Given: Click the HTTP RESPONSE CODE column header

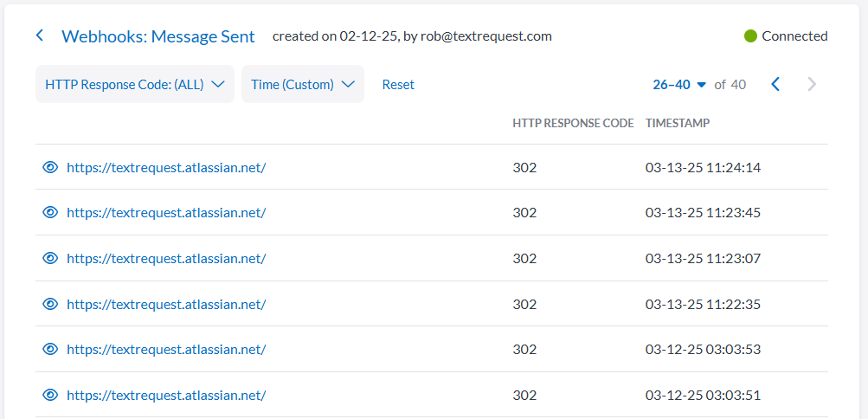Looking at the screenshot, I should tap(573, 123).
